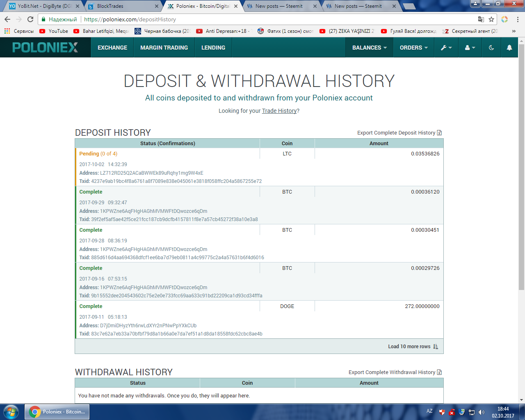
Task: Expand the ORDERS dropdown
Action: coord(414,48)
